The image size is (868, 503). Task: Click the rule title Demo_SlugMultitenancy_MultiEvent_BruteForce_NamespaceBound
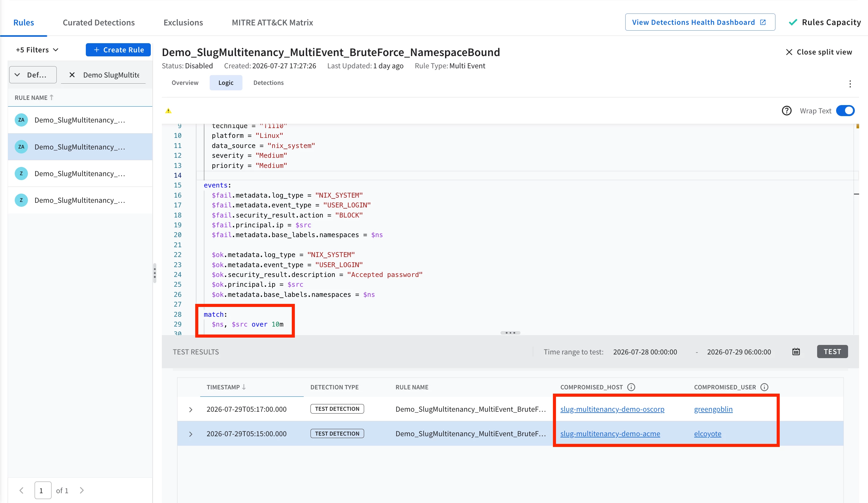(x=331, y=52)
